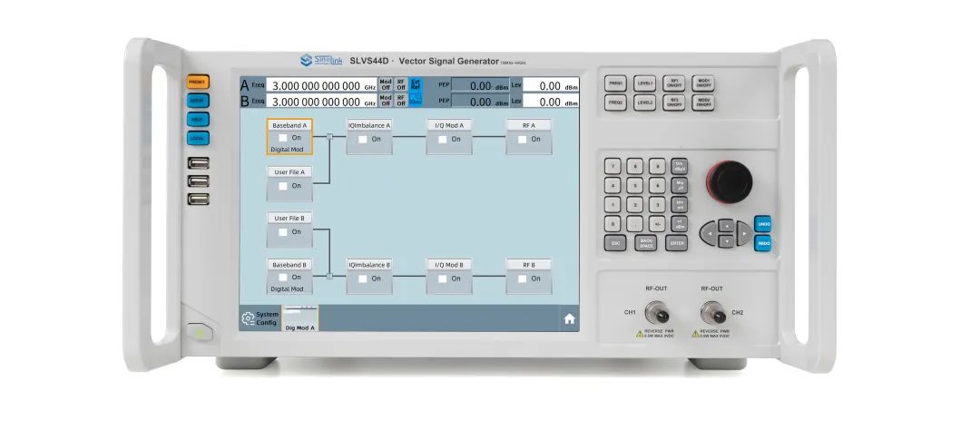This screenshot has height=430, width=980.
Task: Tap the Ext Ref indicator
Action: click(x=416, y=85)
